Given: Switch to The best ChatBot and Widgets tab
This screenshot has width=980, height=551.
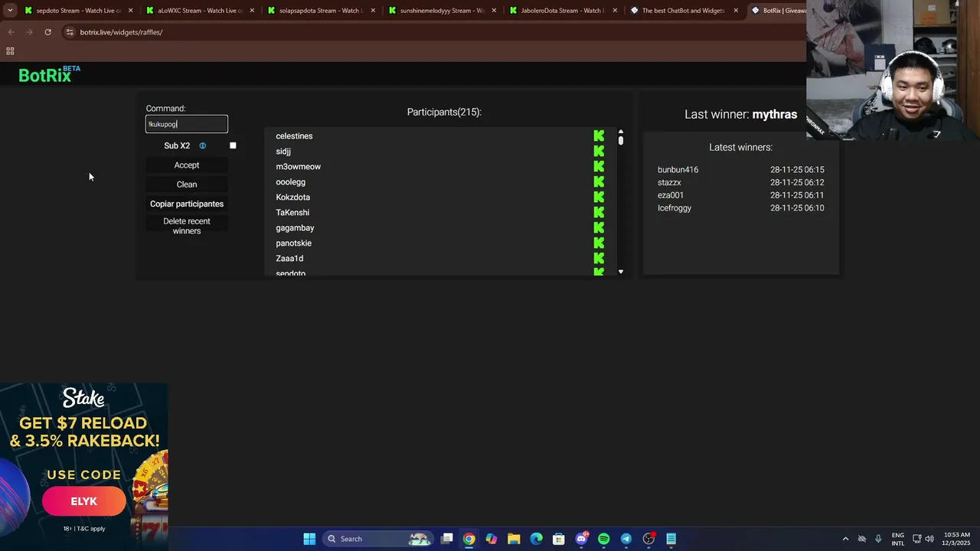Looking at the screenshot, I should click(x=683, y=11).
